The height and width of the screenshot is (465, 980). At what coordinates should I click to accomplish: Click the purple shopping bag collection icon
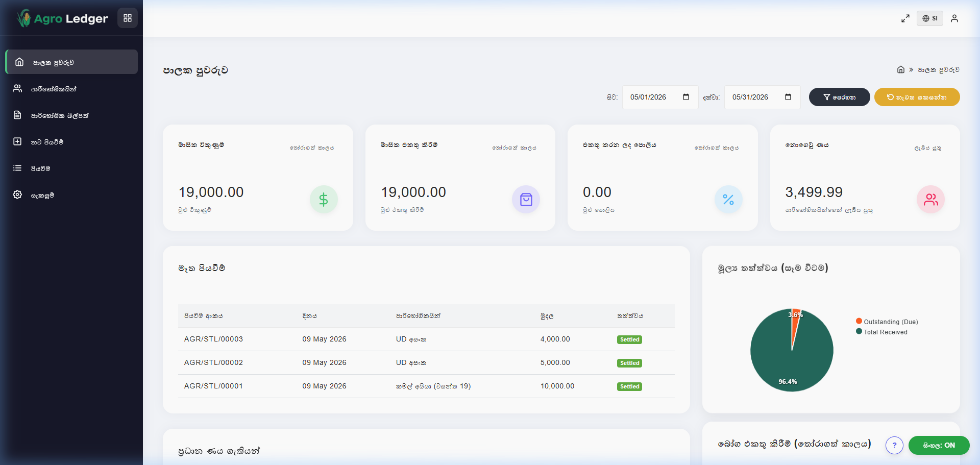tap(526, 199)
